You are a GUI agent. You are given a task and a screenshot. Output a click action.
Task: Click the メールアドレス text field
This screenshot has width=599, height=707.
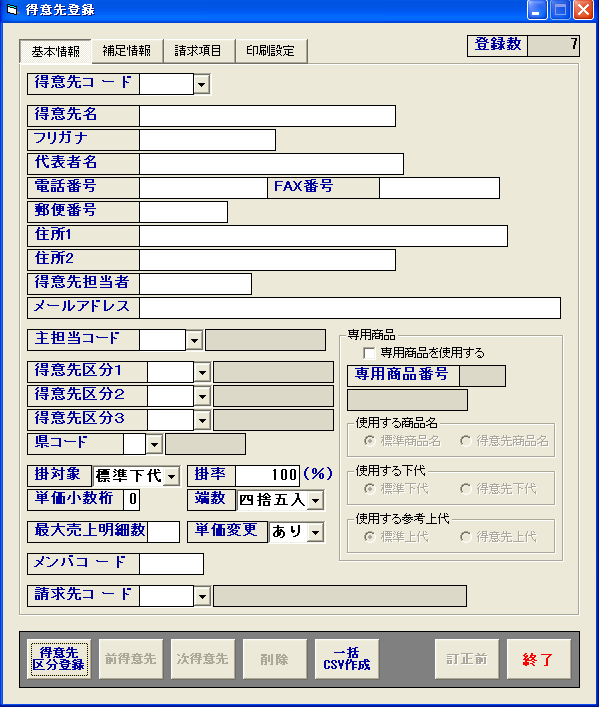pyautogui.click(x=350, y=308)
